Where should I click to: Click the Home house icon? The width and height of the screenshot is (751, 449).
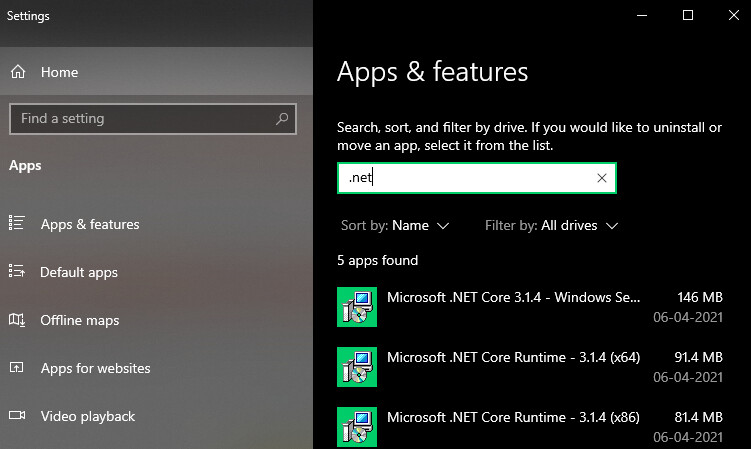pos(18,72)
